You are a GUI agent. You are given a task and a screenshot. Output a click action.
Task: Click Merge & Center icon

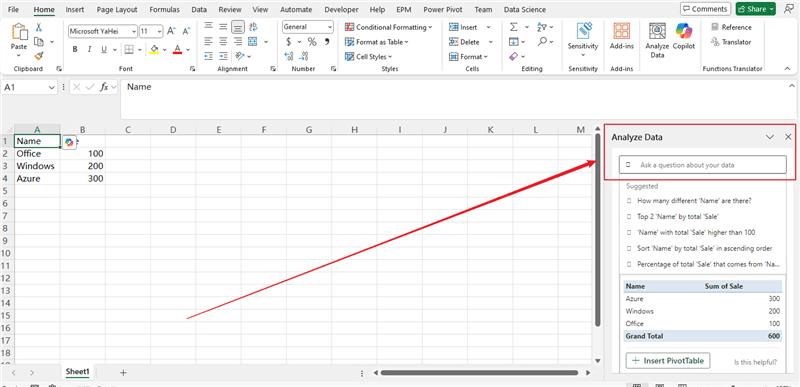pyautogui.click(x=253, y=41)
